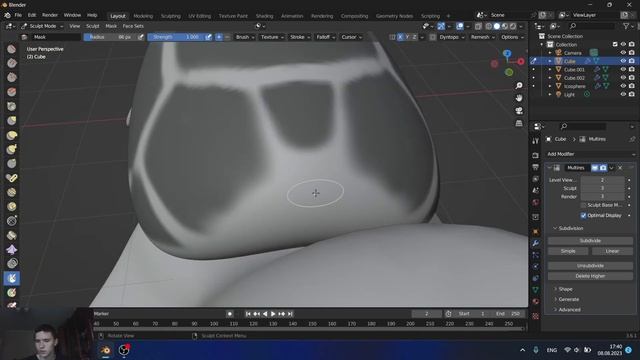Image resolution: width=640 pixels, height=360 pixels.
Task: Select the Simplify brush tool
Action: click(12, 264)
